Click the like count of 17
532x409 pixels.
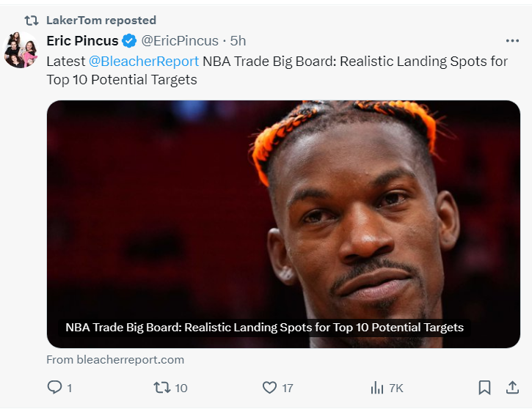point(287,388)
